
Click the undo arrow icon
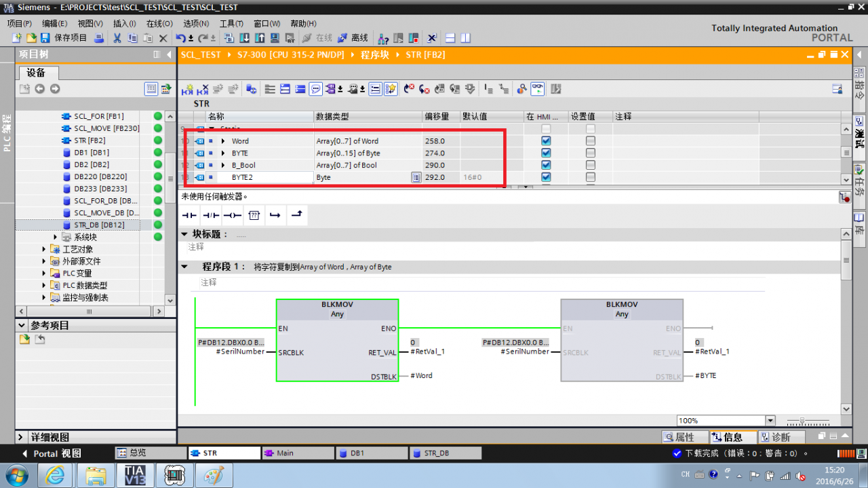pos(180,38)
